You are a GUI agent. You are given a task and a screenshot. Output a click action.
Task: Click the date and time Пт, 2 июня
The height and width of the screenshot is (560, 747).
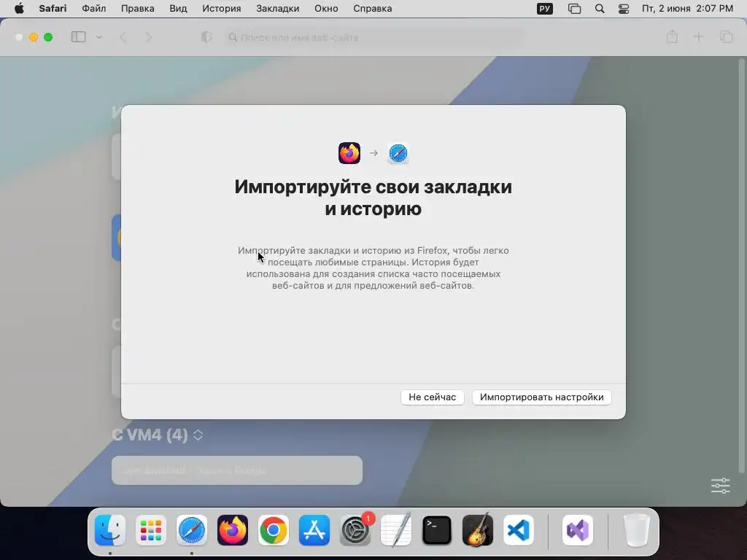[687, 9]
